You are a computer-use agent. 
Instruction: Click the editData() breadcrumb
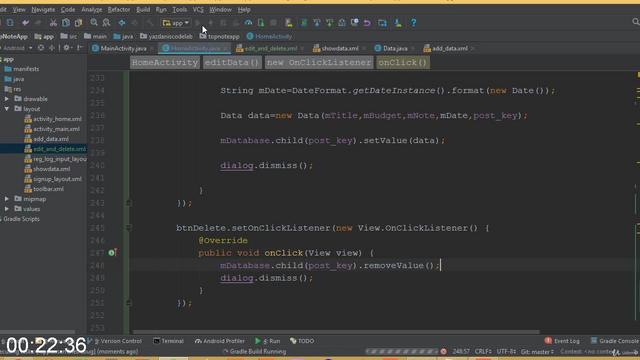pos(232,62)
